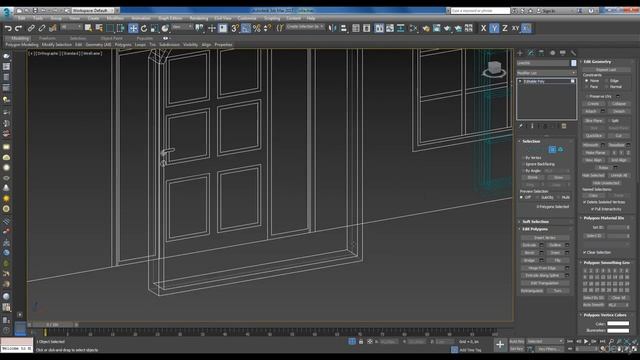Restrict transform to Y axis
The height and width of the screenshot is (360, 640).
494,28
